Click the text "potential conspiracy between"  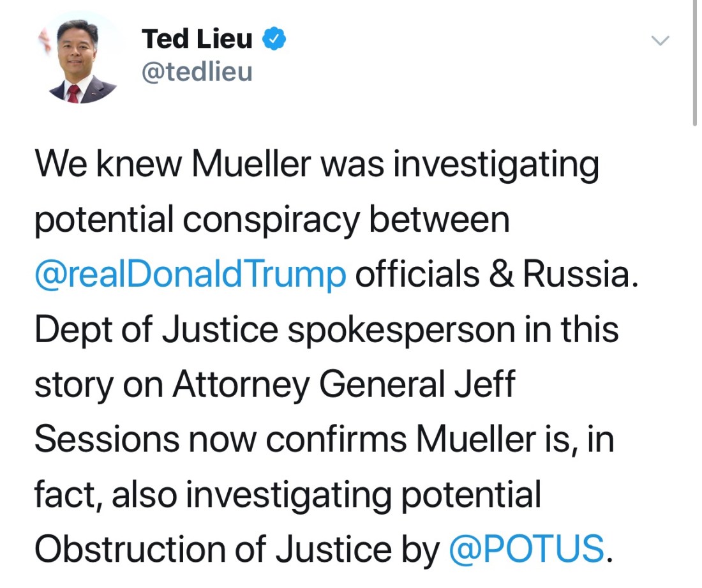point(272,220)
